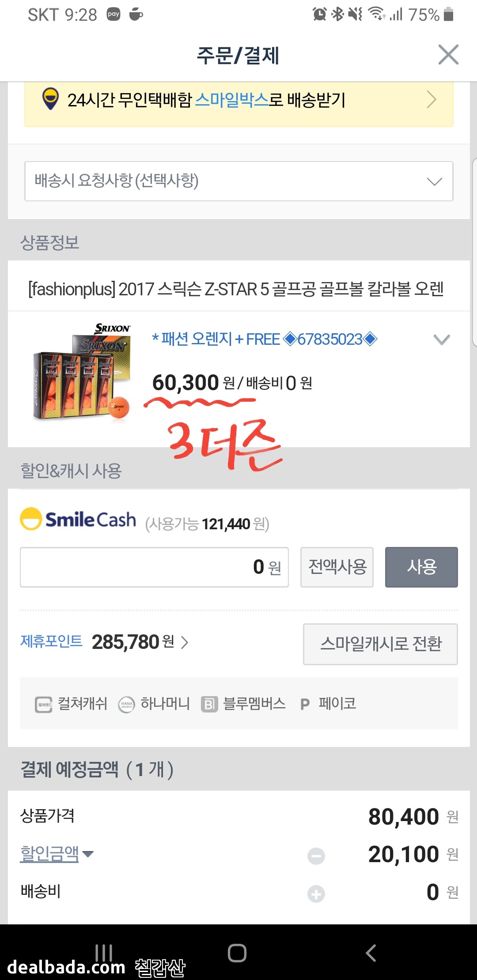Select the 페이코 point option
The width and height of the screenshot is (477, 980).
[328, 704]
